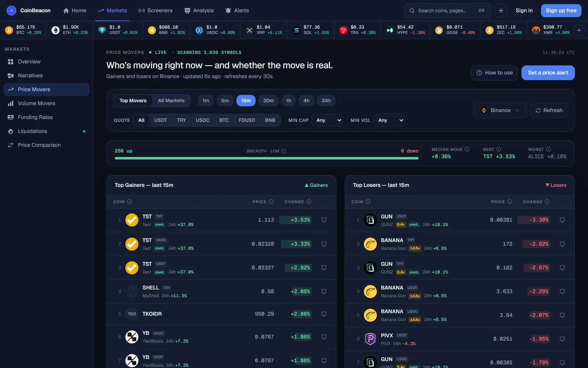Click Set a price alert button

coord(548,73)
